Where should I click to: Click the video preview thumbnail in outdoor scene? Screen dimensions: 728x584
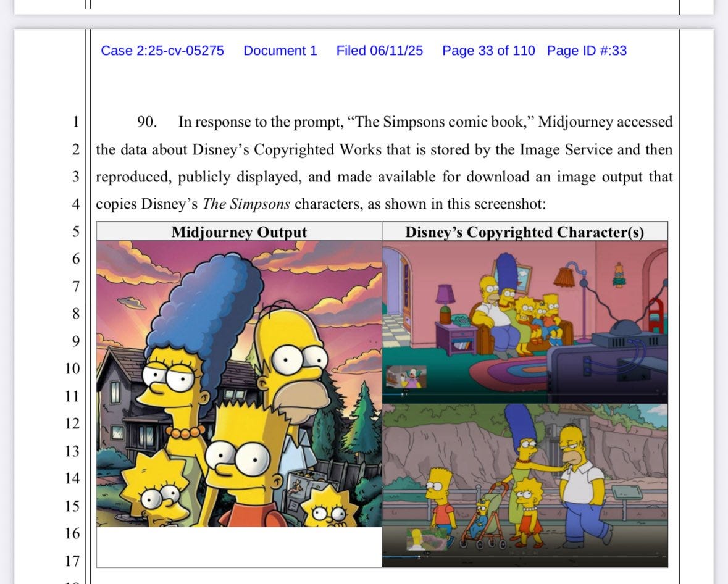[x=427, y=540]
